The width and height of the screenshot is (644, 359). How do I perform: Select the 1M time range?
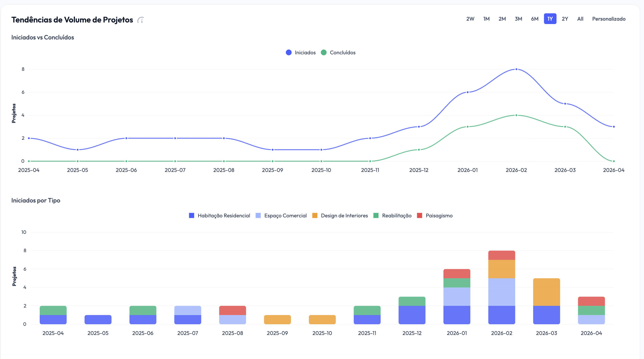tap(486, 19)
